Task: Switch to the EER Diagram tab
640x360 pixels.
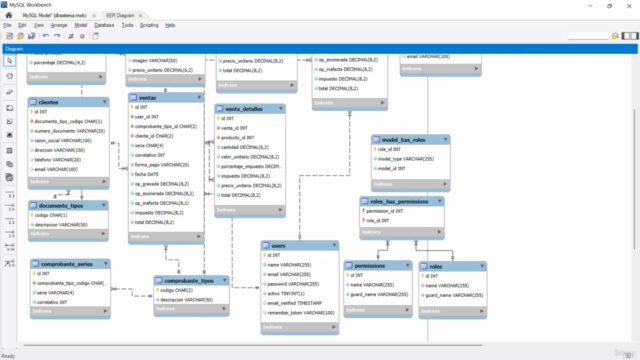Action: 120,16
